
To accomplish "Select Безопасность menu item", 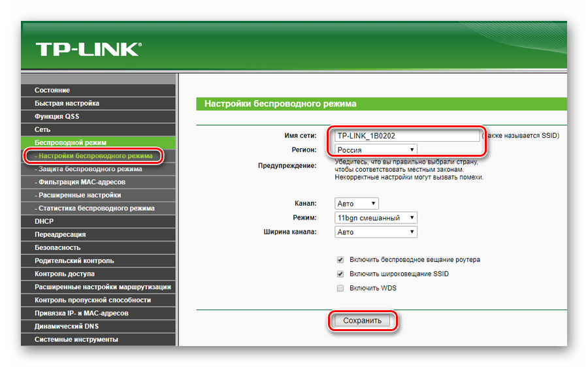I will (x=98, y=247).
